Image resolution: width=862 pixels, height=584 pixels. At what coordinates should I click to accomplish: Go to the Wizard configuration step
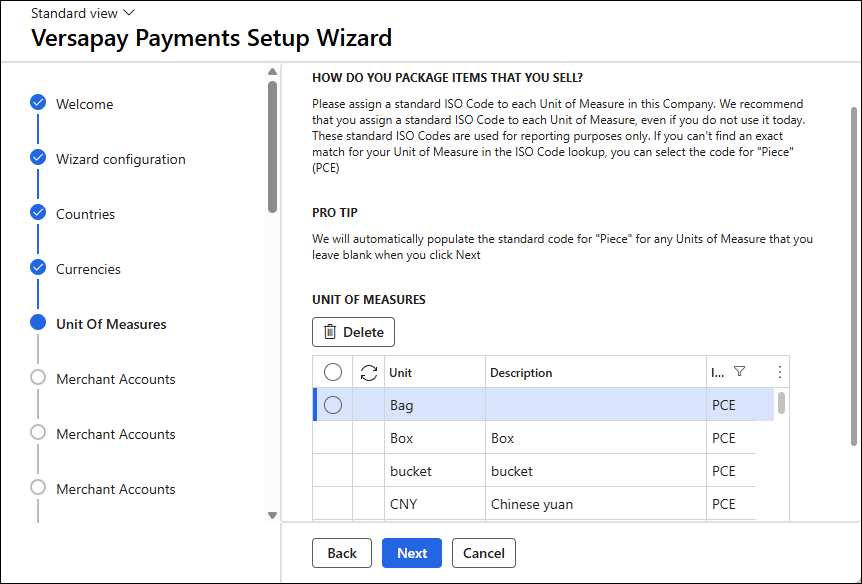point(121,159)
